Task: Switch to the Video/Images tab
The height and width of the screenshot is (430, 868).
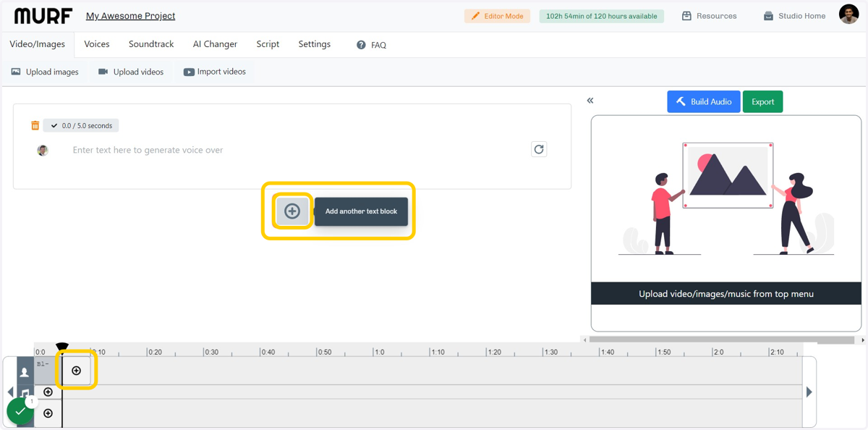Action: tap(38, 44)
